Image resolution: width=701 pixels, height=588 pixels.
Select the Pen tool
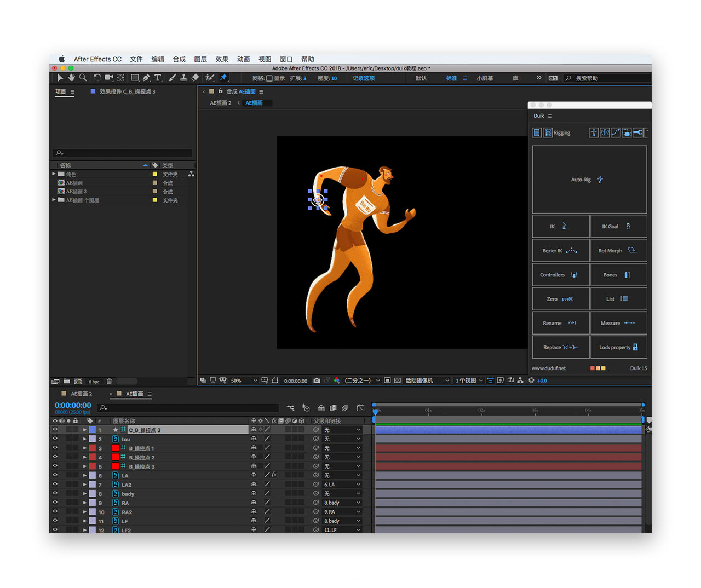146,78
